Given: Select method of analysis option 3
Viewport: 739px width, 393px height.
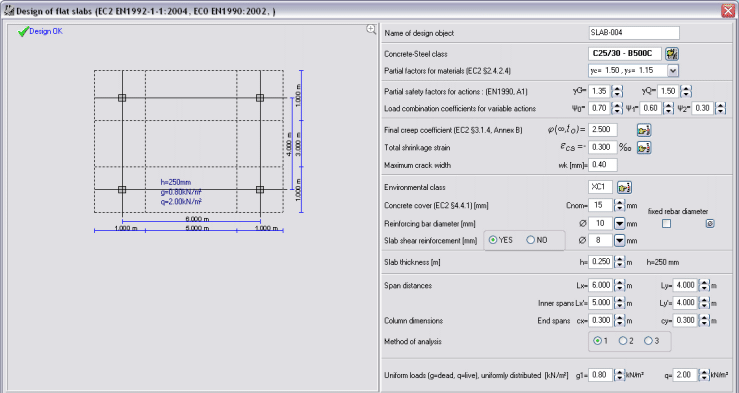Looking at the screenshot, I should pos(649,341).
